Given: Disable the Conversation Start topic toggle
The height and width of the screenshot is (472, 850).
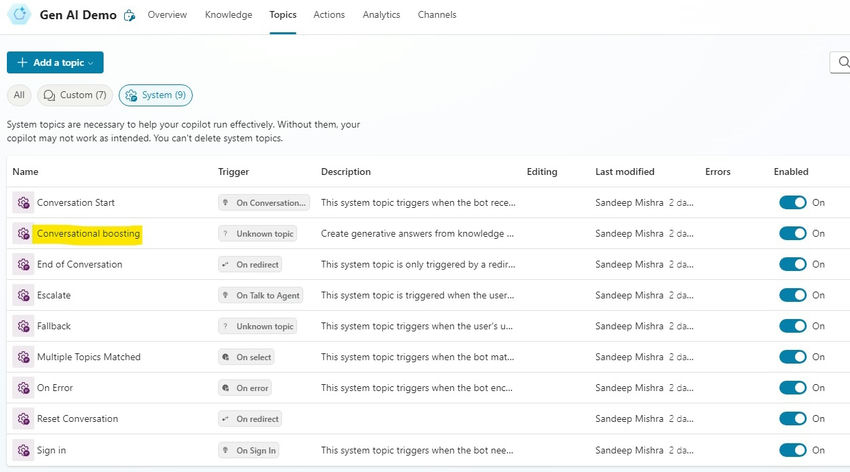Looking at the screenshot, I should pos(792,203).
